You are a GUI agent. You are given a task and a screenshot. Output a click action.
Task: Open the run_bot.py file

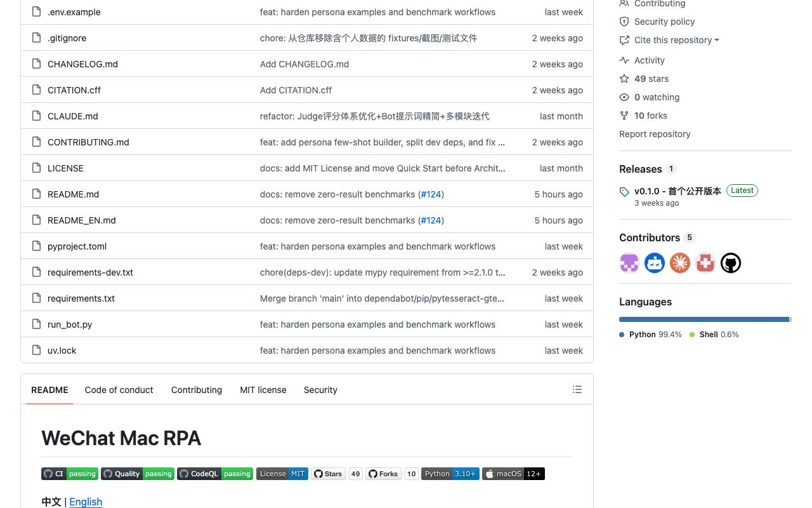pyautogui.click(x=70, y=324)
